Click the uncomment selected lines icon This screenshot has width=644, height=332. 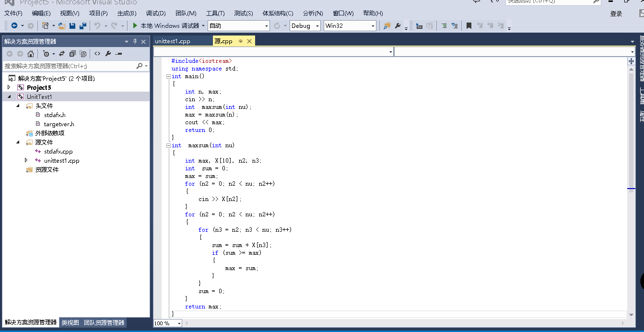coord(454,25)
